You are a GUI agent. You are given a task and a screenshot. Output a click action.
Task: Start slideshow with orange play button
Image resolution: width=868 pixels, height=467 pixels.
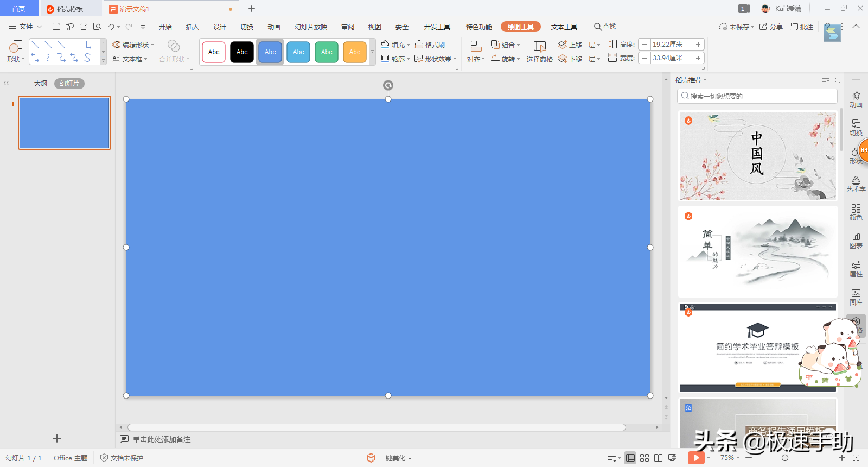tap(696, 458)
